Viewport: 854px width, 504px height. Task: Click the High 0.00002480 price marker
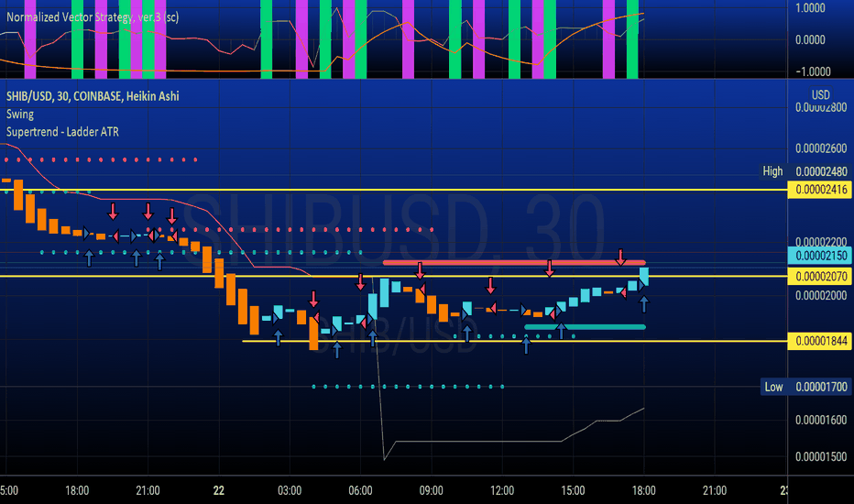805,171
